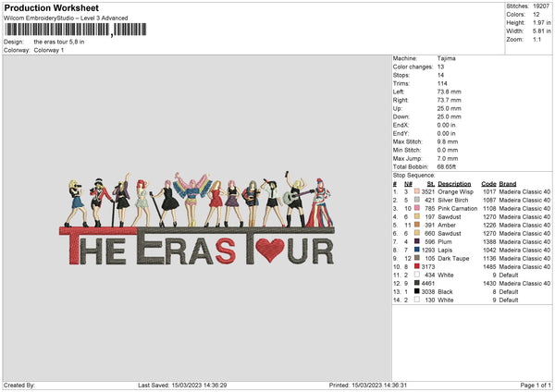Screen dimensions: 555x392
Task: Select the Colors value 12
Action: [x=536, y=15]
